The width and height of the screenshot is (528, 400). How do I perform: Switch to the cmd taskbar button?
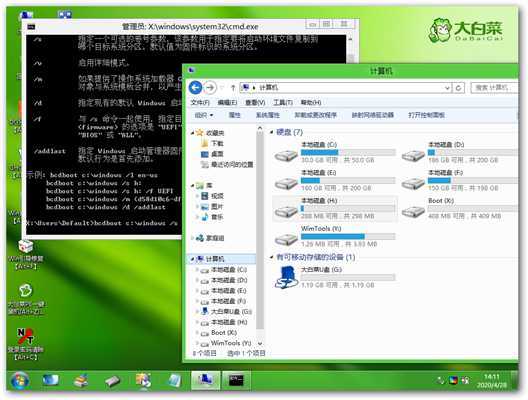point(236,381)
